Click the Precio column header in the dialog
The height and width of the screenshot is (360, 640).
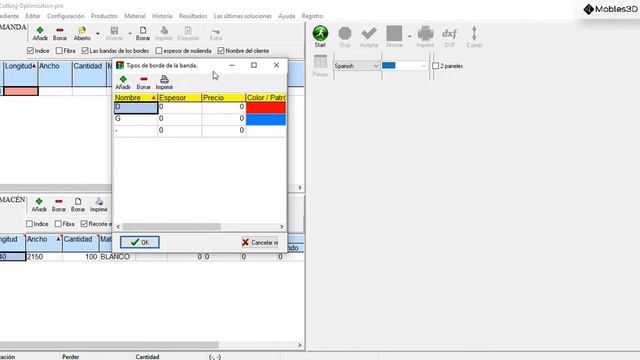click(x=224, y=98)
